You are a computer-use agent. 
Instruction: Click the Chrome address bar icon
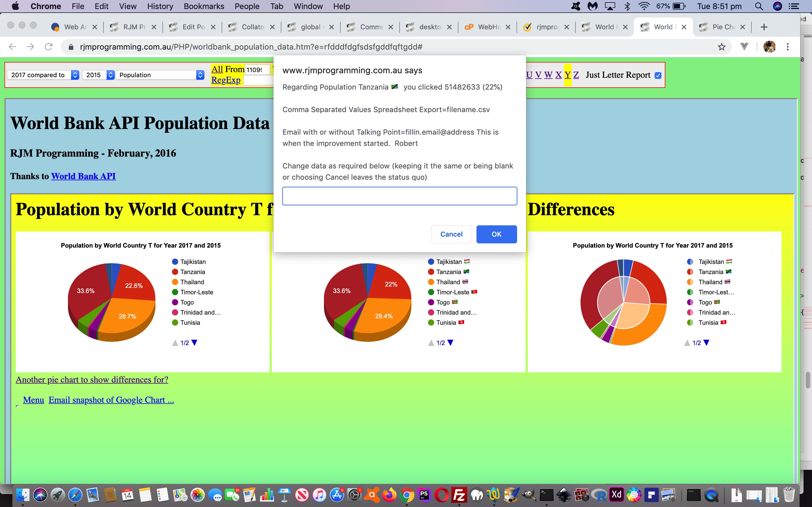[x=71, y=47]
